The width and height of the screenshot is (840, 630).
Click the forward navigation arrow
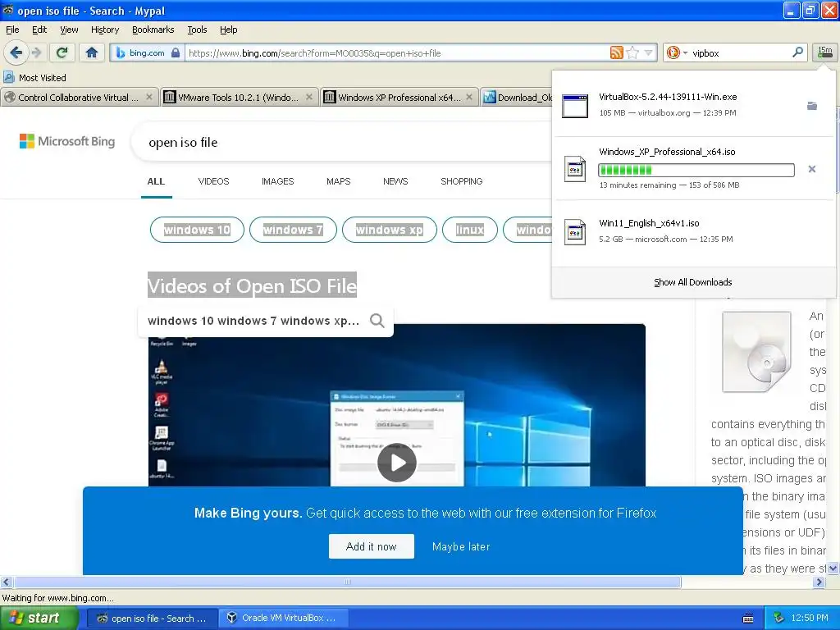[36, 52]
